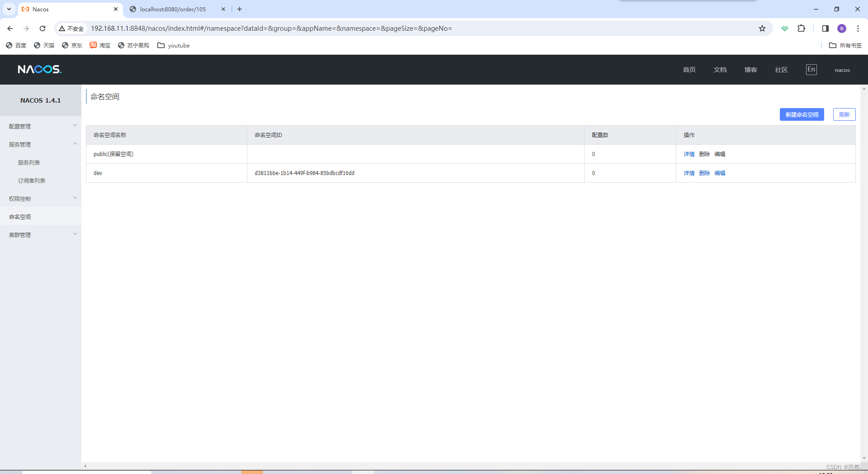868x474 pixels.
Task: Click the 命名空间ID column header
Action: pyautogui.click(x=415, y=135)
